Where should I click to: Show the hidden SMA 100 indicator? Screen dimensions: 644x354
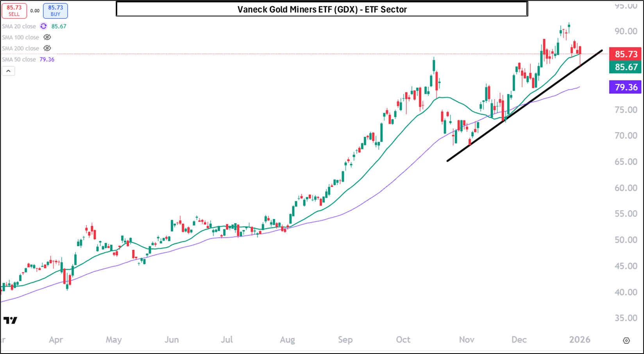47,38
